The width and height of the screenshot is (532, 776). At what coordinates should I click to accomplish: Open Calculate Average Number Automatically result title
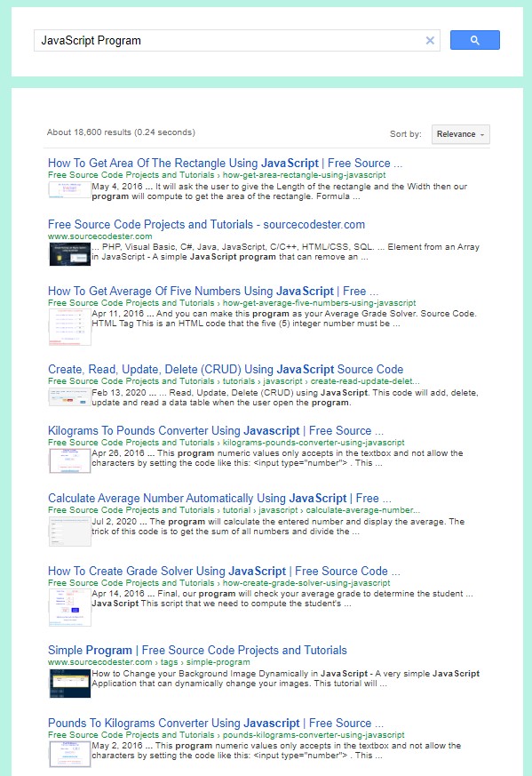coord(219,498)
